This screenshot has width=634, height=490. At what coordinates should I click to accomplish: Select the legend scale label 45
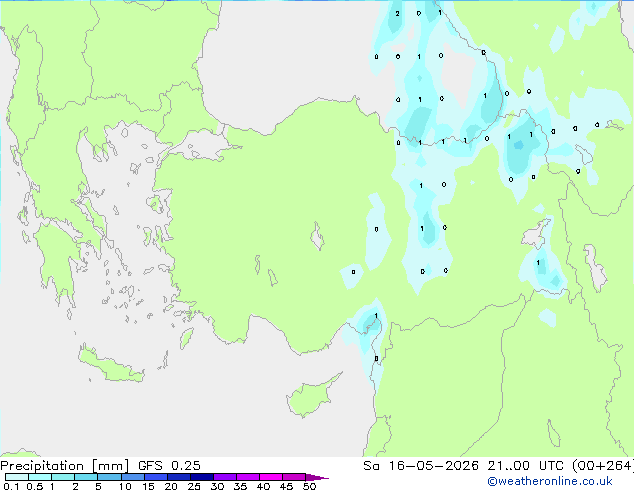(x=286, y=486)
